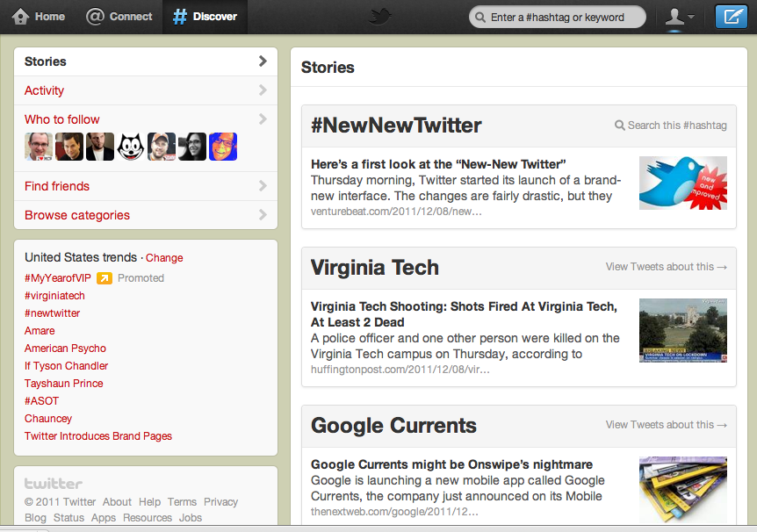Open the #ASOT trend

point(41,400)
